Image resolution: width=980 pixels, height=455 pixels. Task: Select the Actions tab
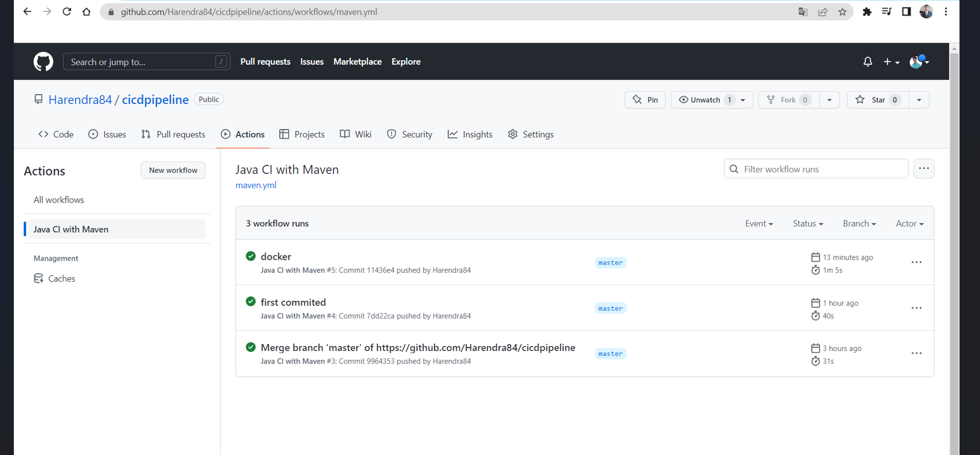coord(243,135)
